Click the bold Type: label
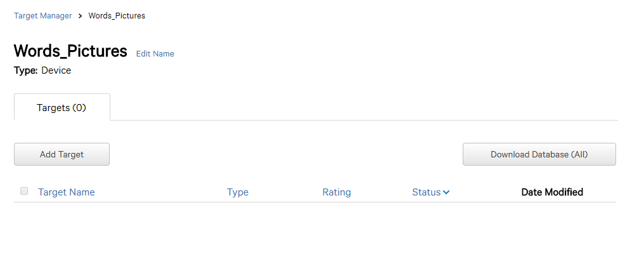 (26, 70)
